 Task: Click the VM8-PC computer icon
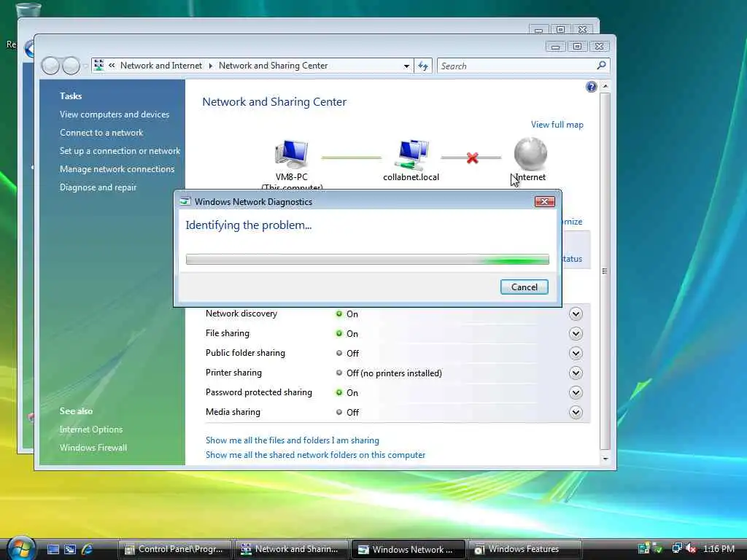tap(292, 154)
